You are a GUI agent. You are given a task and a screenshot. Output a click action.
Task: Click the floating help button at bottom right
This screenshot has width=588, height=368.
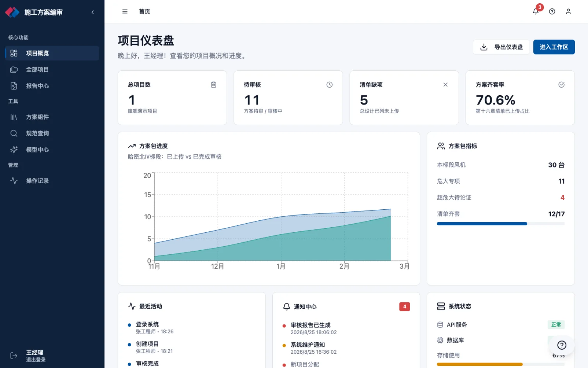[562, 345]
